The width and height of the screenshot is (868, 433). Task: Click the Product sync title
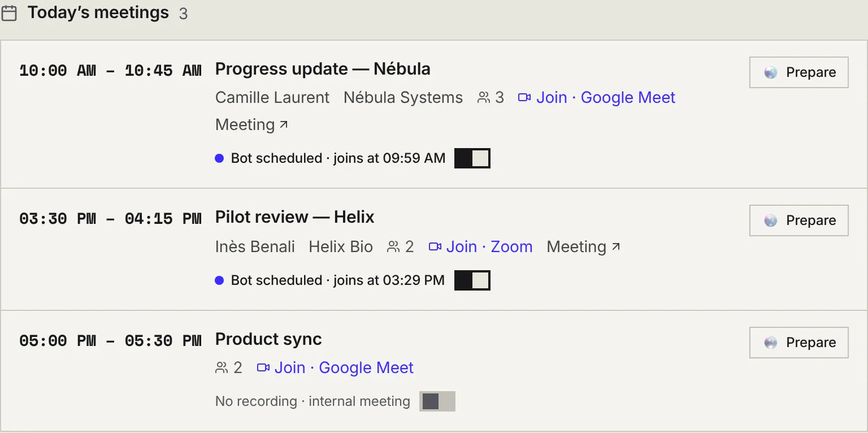click(268, 339)
